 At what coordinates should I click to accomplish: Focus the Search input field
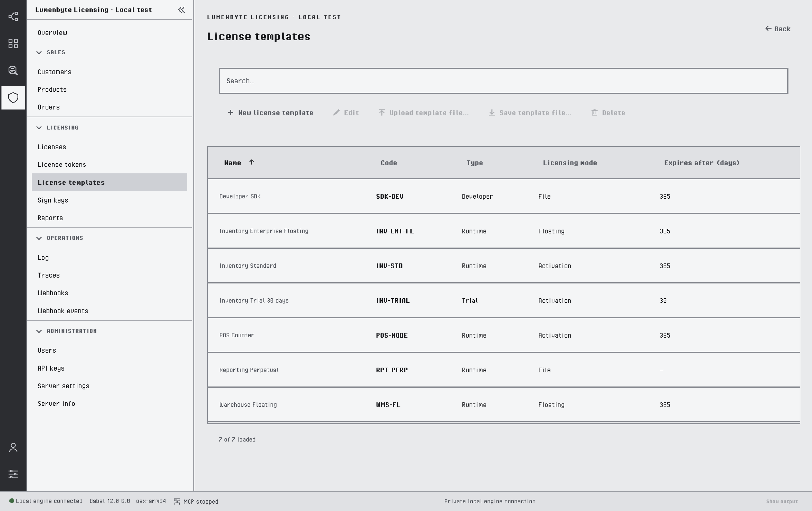click(503, 81)
